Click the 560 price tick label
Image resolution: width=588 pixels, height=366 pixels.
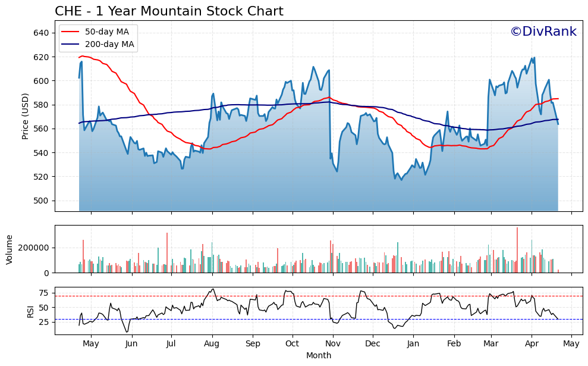[41, 129]
